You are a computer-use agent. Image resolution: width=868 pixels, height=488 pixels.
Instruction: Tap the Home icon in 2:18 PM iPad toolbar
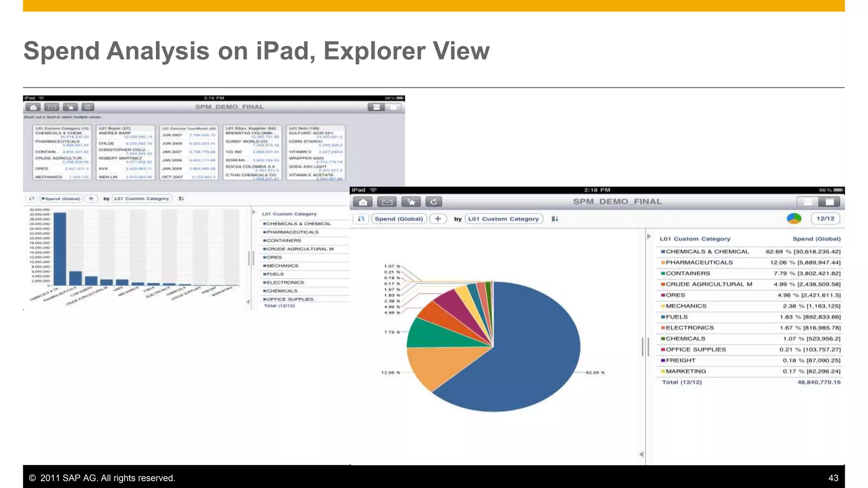point(363,202)
